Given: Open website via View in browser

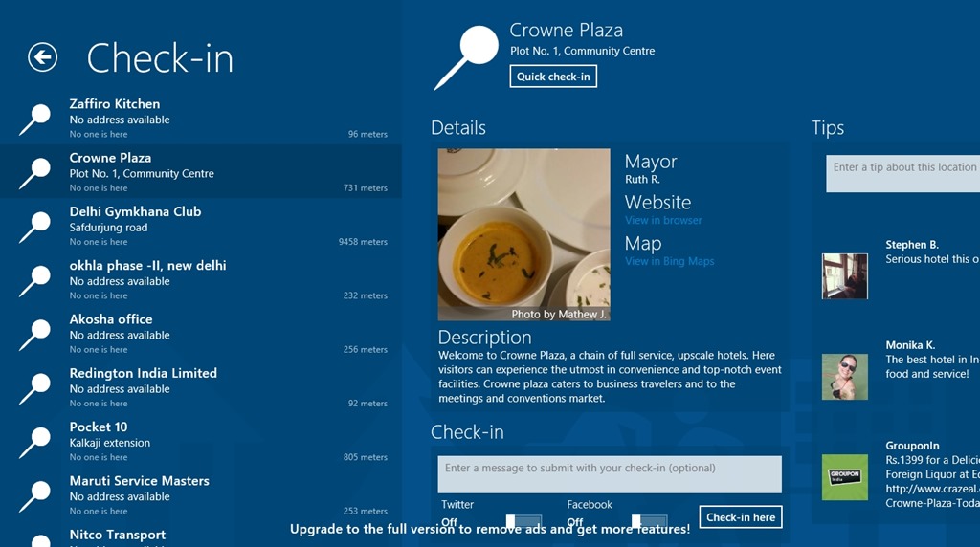Looking at the screenshot, I should coord(663,220).
